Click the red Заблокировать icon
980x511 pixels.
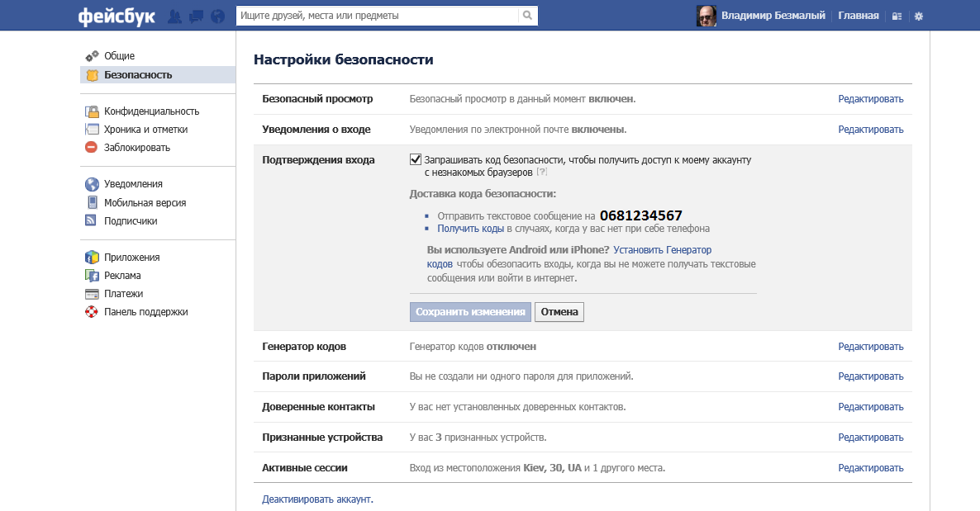click(92, 148)
